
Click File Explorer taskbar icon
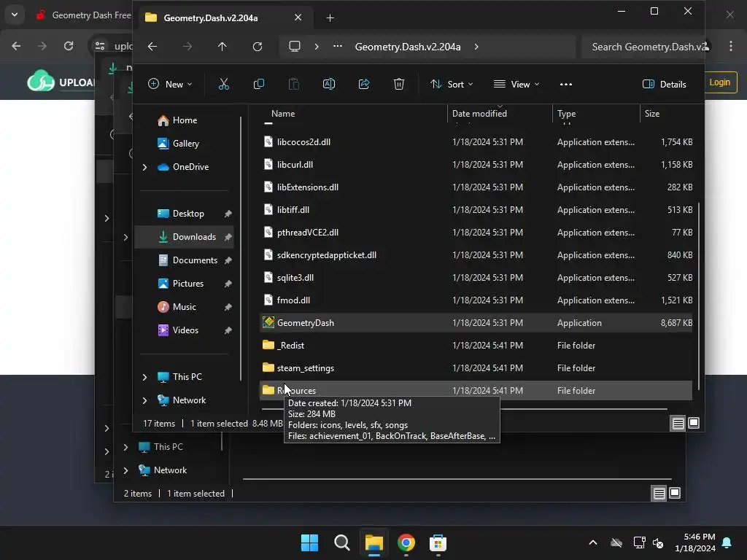coord(374,542)
